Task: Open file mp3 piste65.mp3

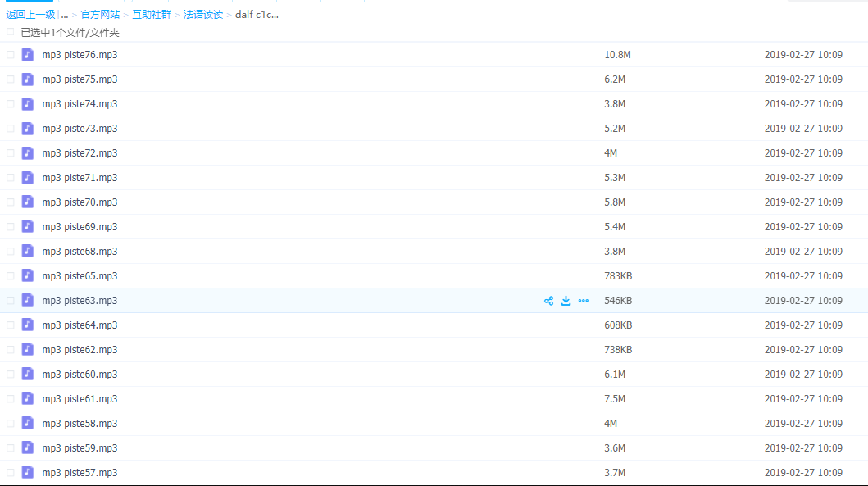Action: pos(80,275)
